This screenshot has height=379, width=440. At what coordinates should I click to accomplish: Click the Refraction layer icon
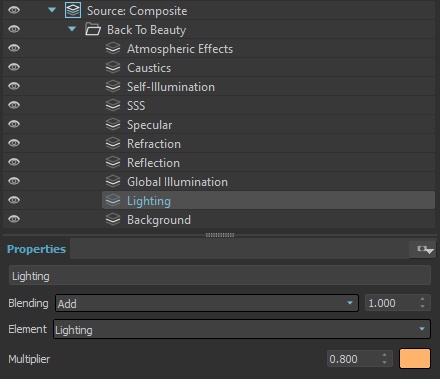click(x=113, y=143)
